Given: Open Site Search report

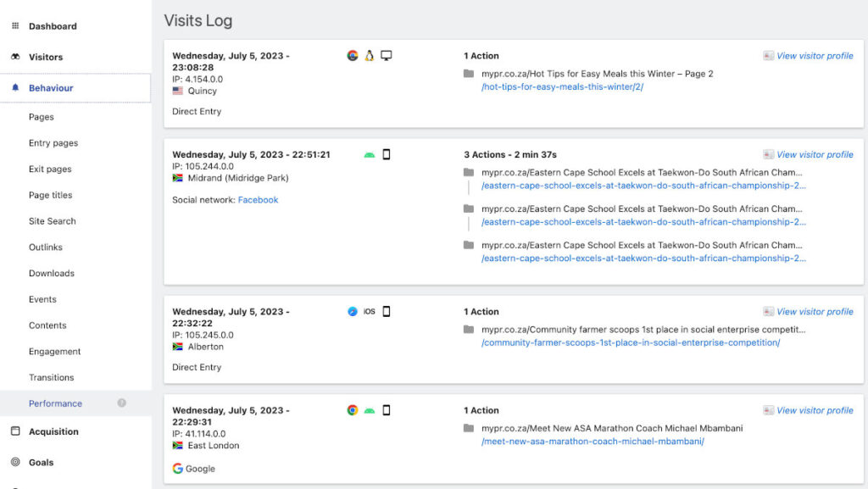Looking at the screenshot, I should (x=52, y=220).
